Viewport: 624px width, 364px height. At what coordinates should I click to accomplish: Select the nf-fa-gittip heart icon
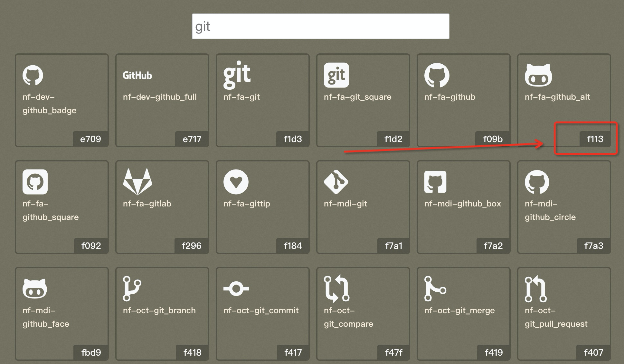(236, 182)
